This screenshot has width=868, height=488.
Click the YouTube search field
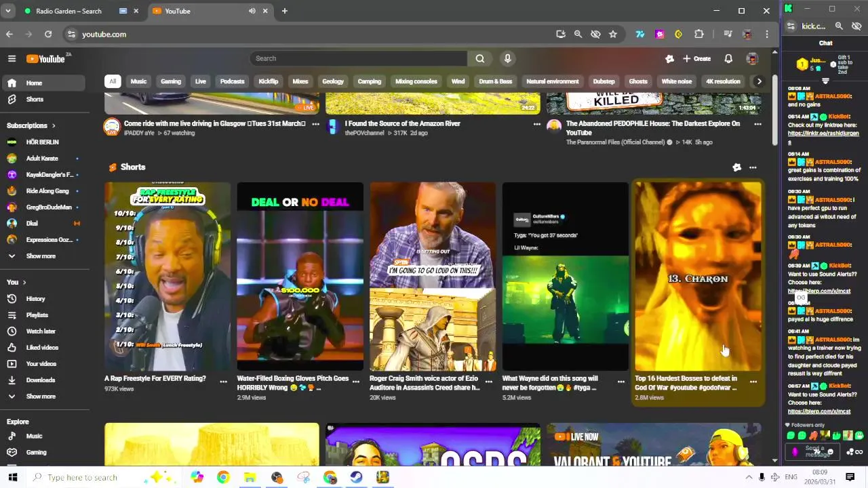tap(359, 58)
